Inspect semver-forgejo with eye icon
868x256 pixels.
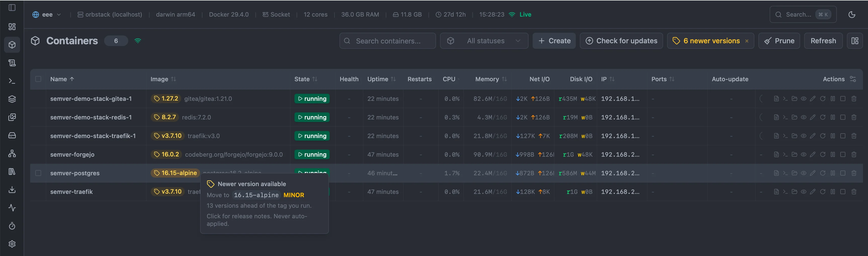pos(804,155)
